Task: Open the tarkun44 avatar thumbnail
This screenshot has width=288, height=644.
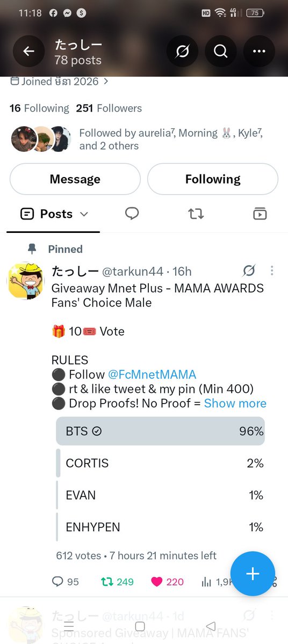Action: [26, 282]
